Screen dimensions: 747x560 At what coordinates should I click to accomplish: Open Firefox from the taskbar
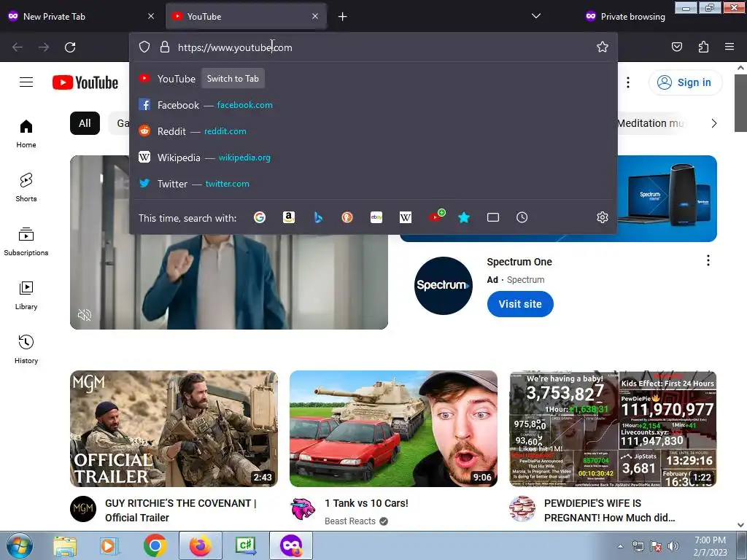tap(201, 545)
